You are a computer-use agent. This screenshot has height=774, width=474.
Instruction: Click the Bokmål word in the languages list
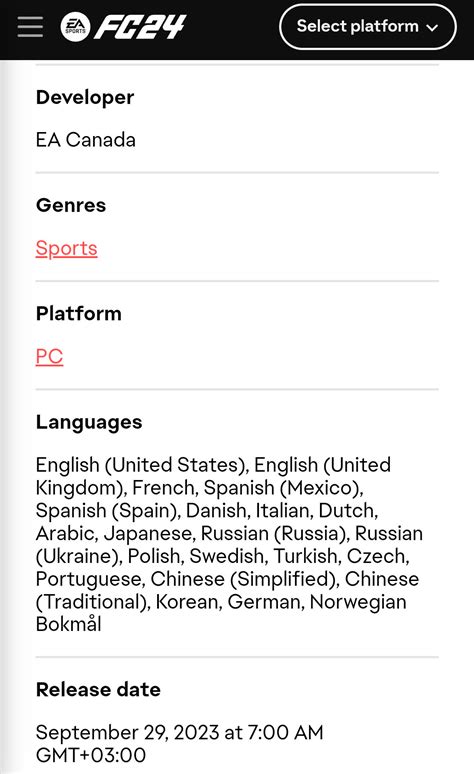click(x=69, y=624)
